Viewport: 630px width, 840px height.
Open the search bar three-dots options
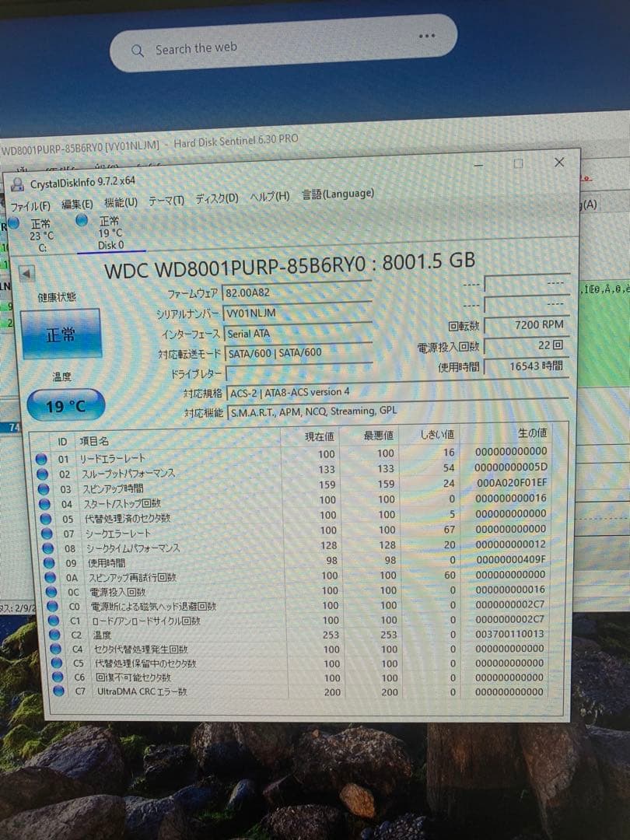[427, 36]
